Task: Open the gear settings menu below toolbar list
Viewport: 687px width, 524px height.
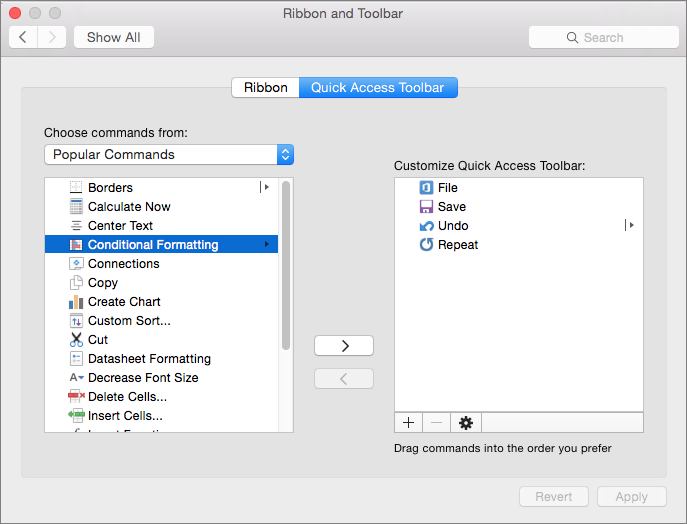Action: pyautogui.click(x=465, y=423)
